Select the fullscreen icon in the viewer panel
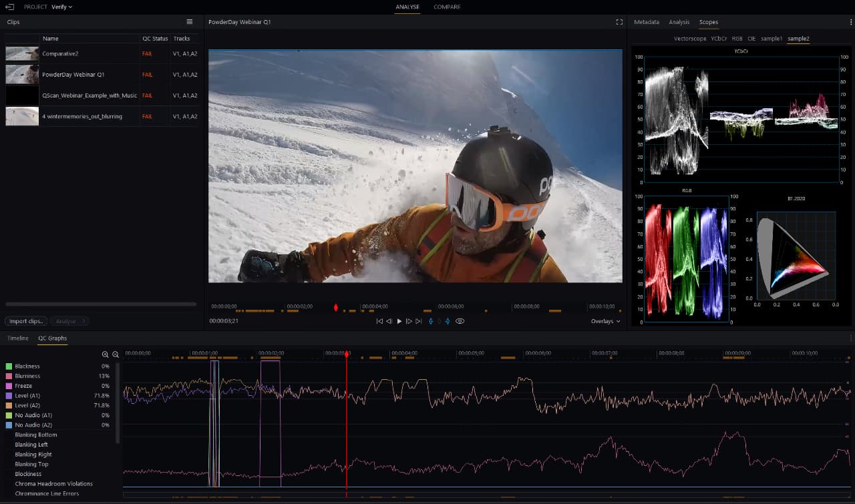The height and width of the screenshot is (504, 855). click(619, 21)
